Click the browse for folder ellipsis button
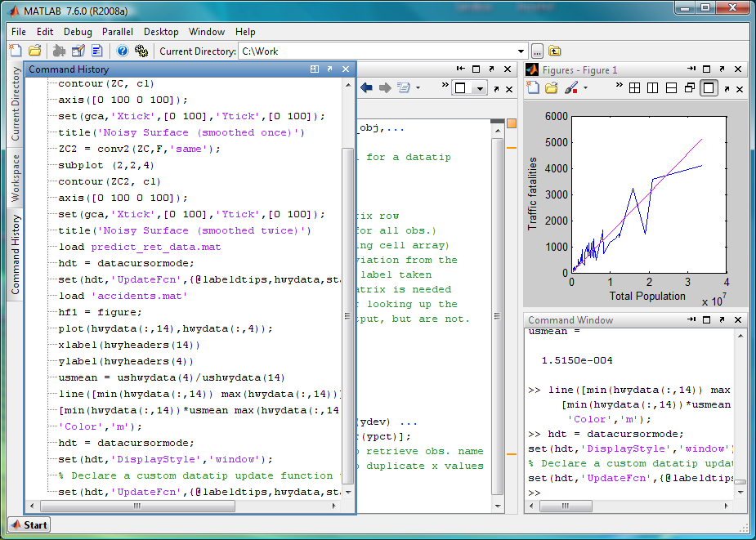This screenshot has width=756, height=540. point(537,51)
